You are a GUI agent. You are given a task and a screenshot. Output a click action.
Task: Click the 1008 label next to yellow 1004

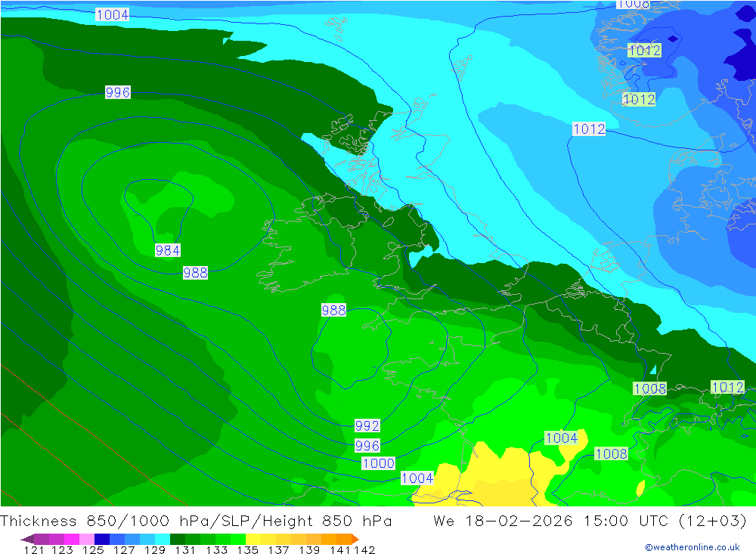[x=611, y=453]
